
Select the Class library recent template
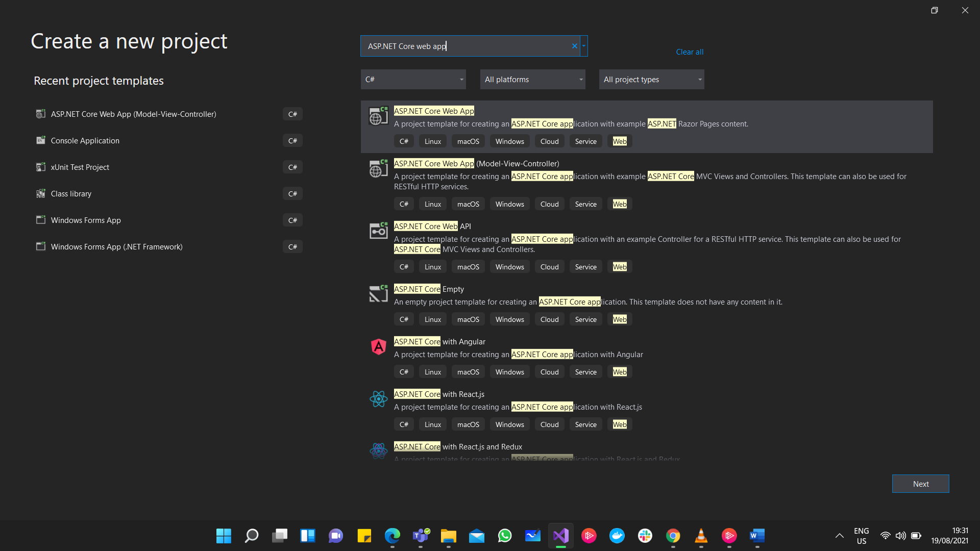point(71,194)
